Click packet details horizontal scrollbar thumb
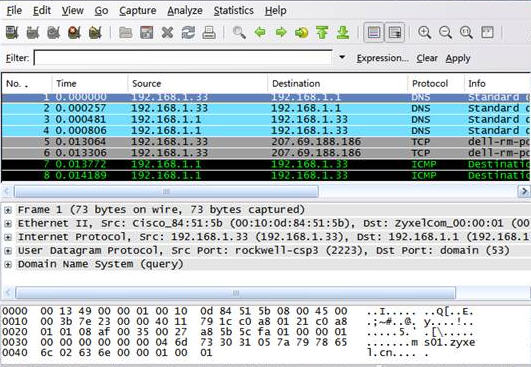The image size is (531, 367). pos(235,293)
